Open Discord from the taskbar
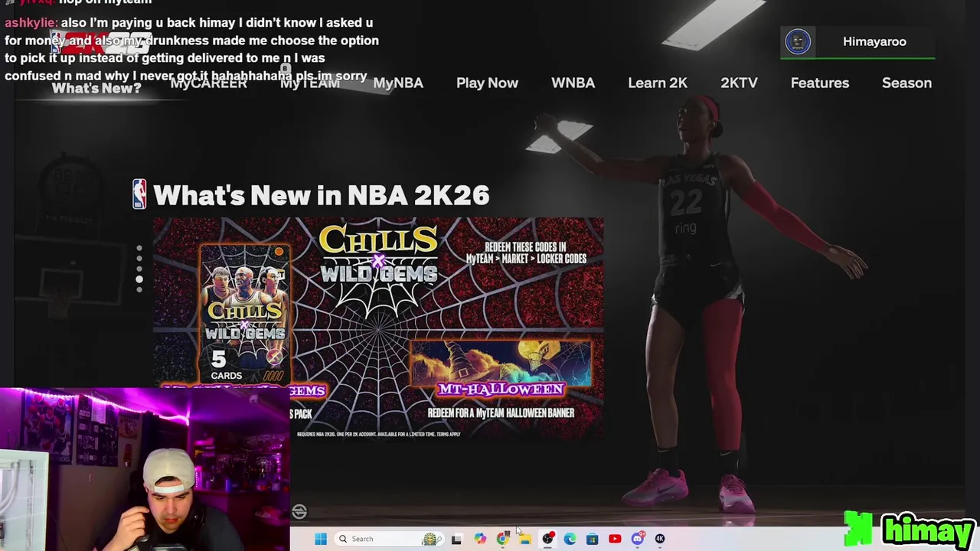Viewport: 980px width, 551px height. (638, 539)
